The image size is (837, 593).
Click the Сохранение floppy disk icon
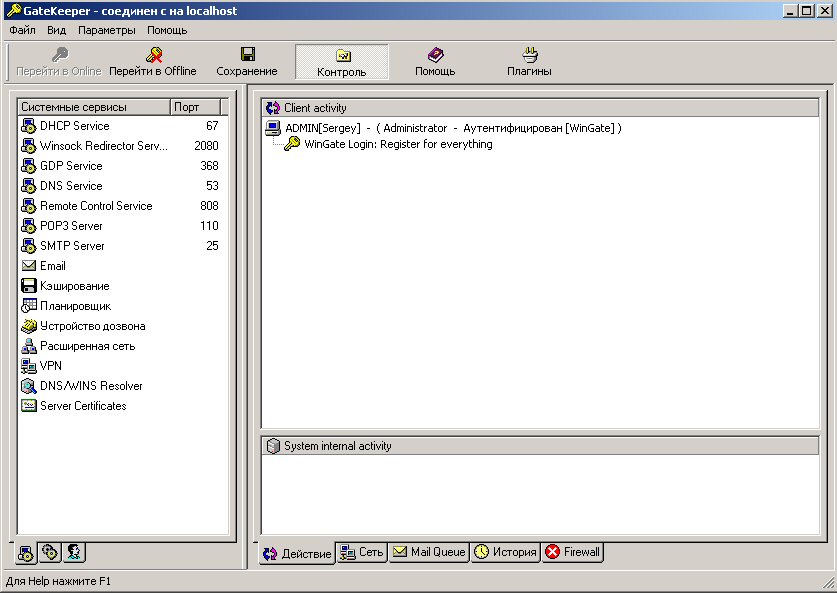(x=248, y=54)
